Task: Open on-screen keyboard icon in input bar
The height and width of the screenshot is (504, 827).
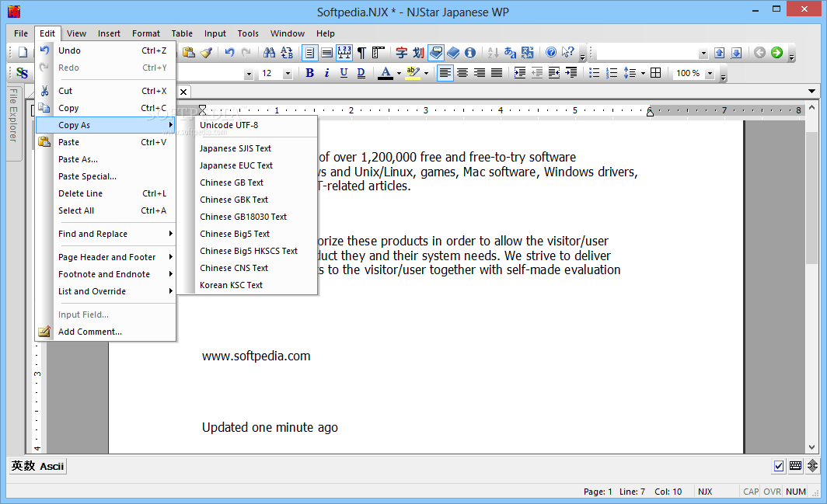Action: pos(795,465)
